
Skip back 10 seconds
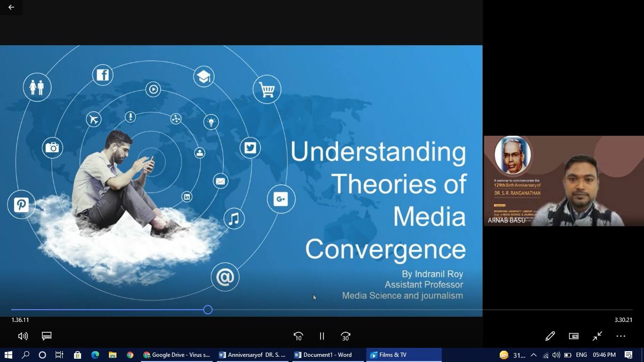(298, 336)
